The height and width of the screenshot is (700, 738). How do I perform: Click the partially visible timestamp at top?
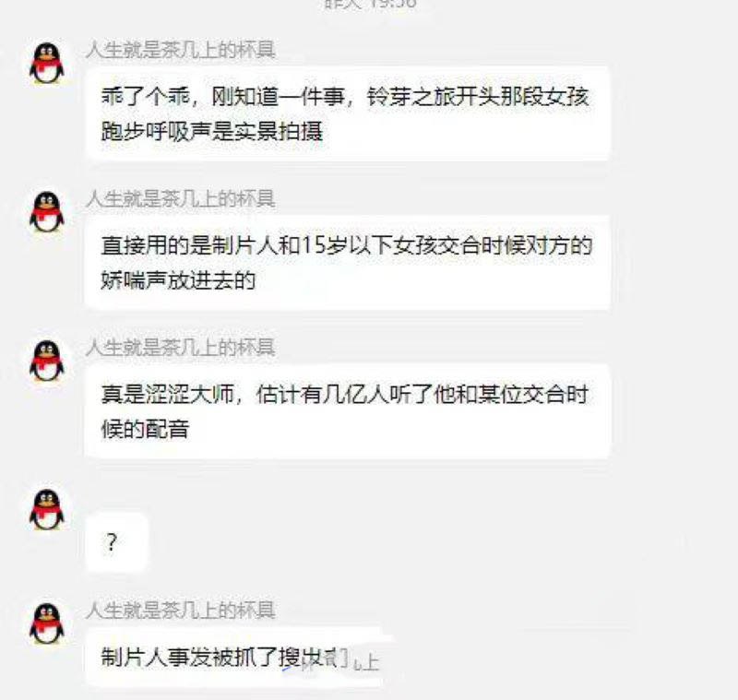coord(371,4)
